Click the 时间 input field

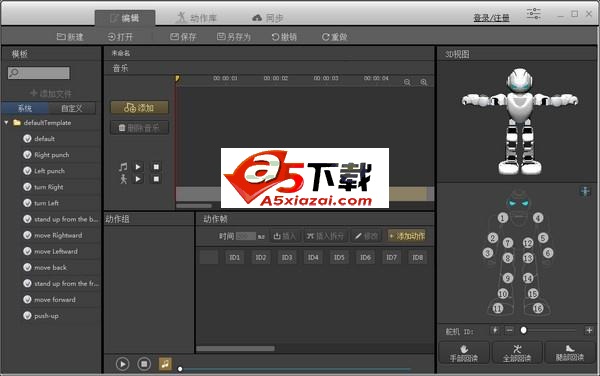245,236
